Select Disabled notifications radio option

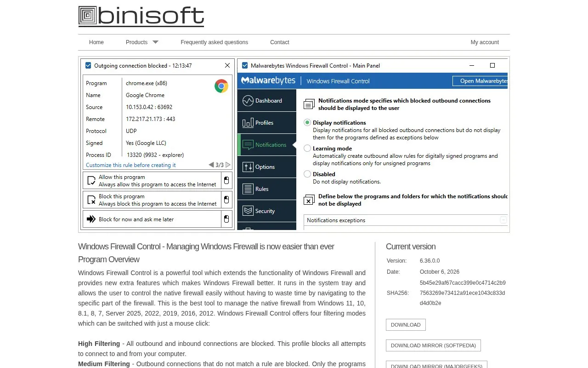(307, 174)
